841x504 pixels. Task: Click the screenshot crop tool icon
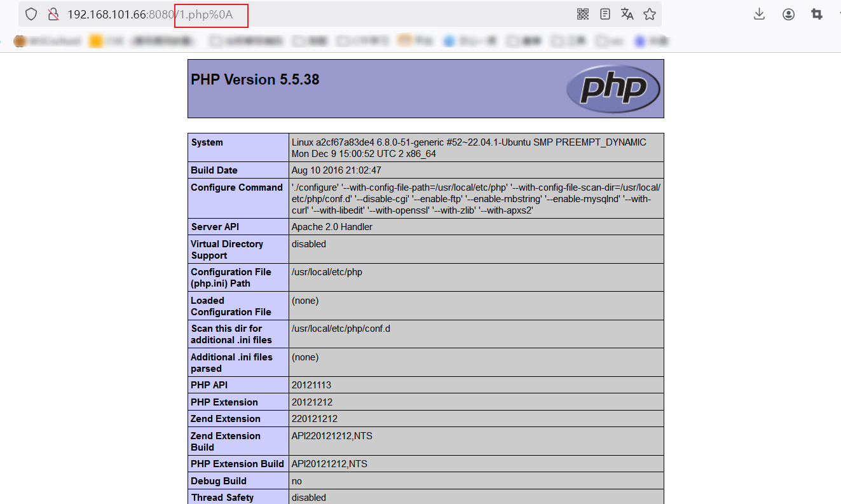817,14
